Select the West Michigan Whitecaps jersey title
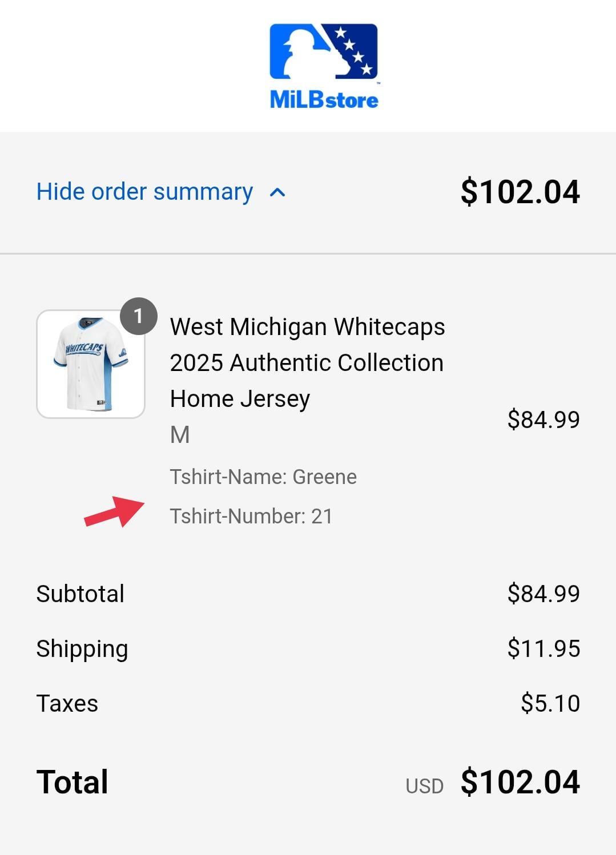This screenshot has height=855, width=616. pos(307,362)
